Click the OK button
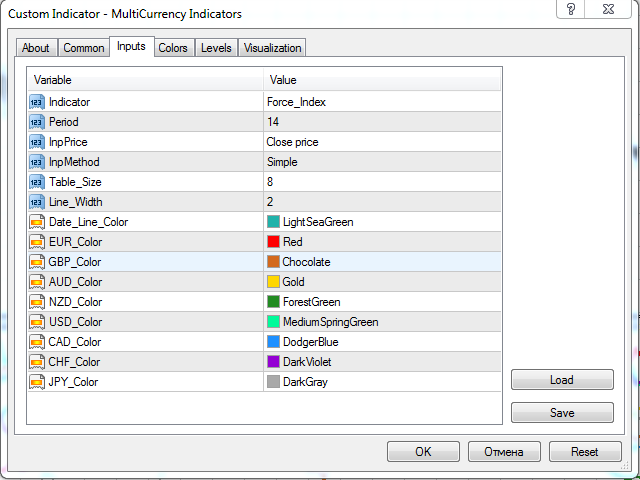 click(423, 451)
